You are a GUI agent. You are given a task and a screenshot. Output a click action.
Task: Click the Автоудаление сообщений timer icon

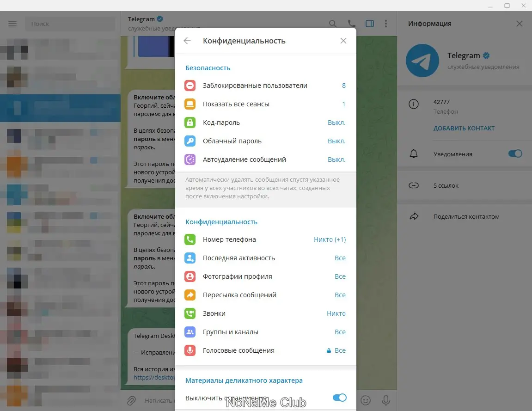pos(190,159)
